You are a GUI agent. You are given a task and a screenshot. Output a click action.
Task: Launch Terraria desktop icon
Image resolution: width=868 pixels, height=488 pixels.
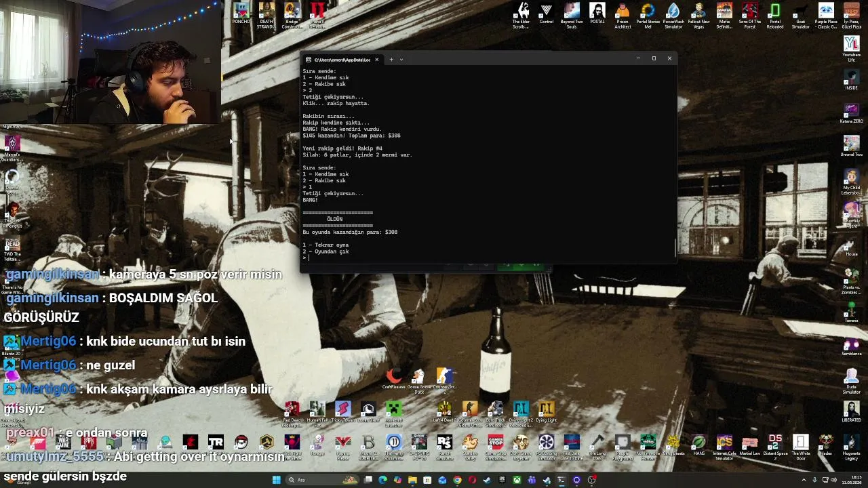[x=851, y=313]
